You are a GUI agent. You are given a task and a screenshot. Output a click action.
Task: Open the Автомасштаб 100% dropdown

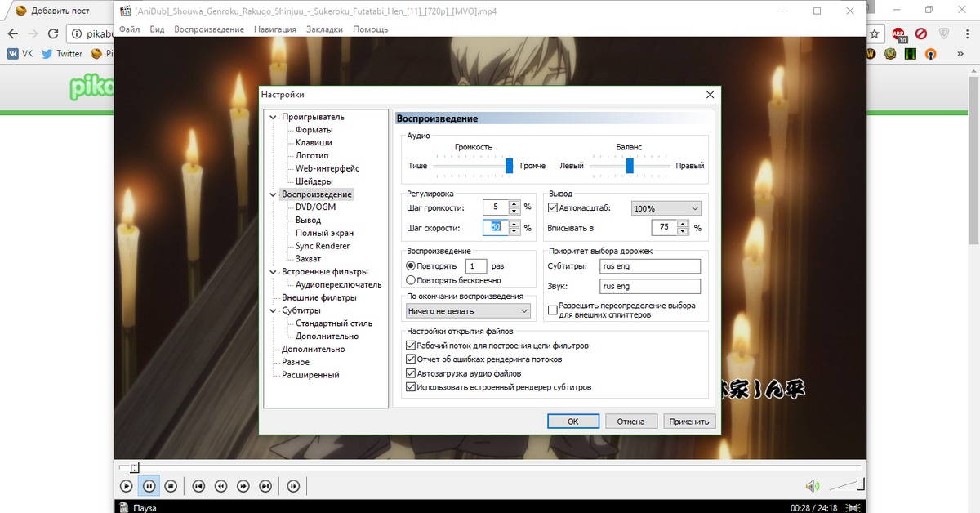point(666,208)
